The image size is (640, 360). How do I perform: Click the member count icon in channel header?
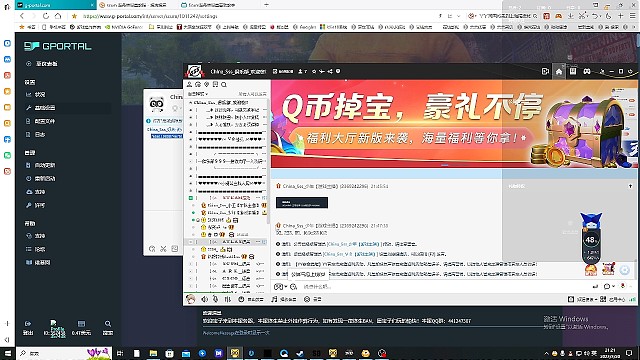tap(302, 71)
